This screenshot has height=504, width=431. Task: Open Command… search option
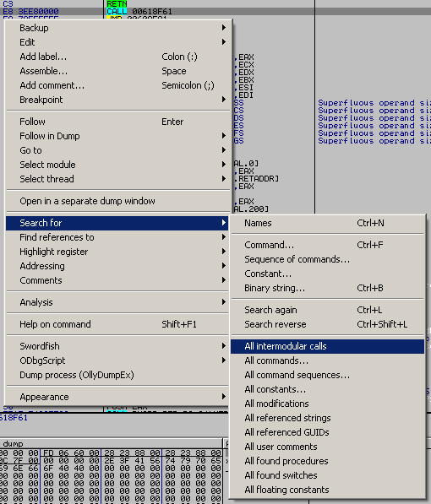click(x=327, y=245)
